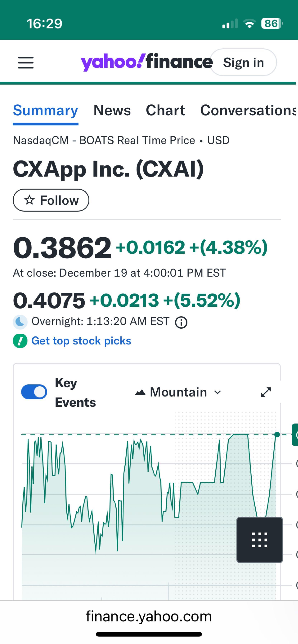Switch to the Chart tab
Viewport: 298px width, 644px height.
[165, 110]
